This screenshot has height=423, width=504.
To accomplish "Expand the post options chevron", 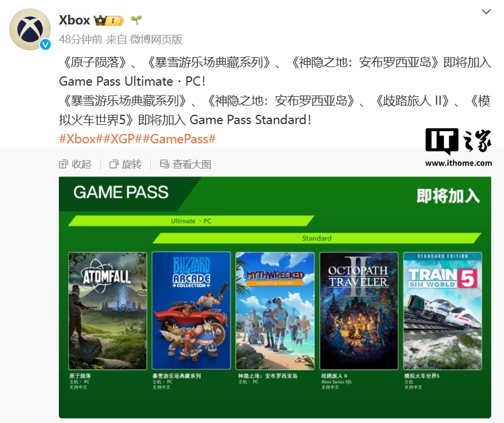I will click(486, 12).
